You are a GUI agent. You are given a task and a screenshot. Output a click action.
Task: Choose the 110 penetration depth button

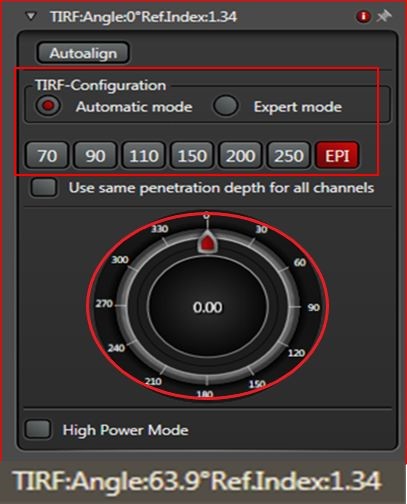coord(144,155)
